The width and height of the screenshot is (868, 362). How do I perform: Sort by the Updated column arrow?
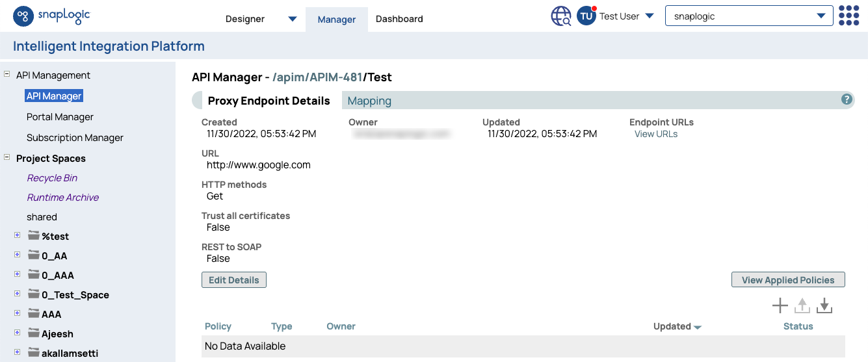pyautogui.click(x=698, y=328)
